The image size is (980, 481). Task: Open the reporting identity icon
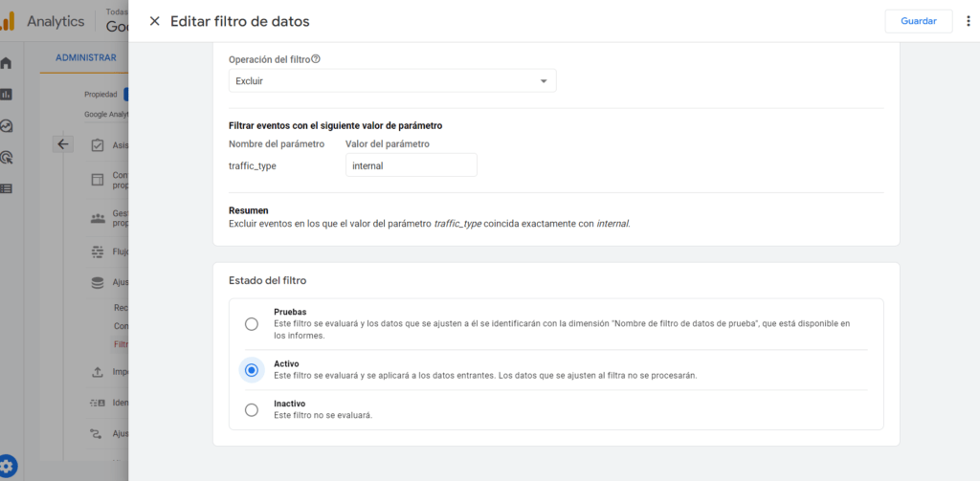click(98, 403)
